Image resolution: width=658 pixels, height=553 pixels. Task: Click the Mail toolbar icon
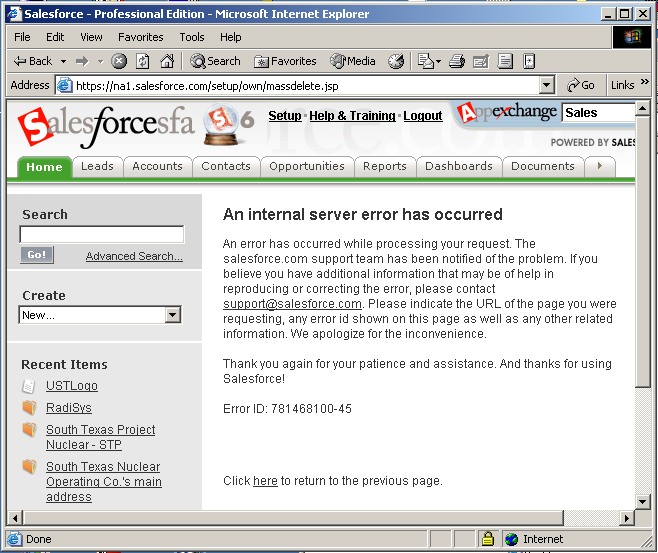[x=426, y=61]
